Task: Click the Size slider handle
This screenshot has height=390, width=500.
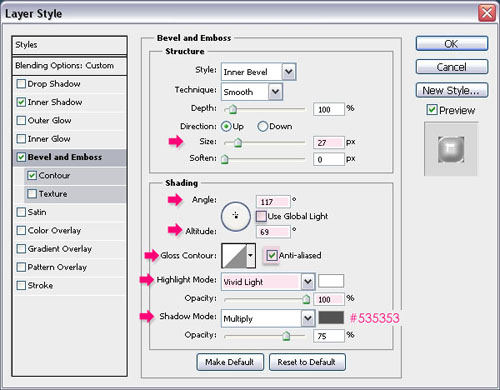Action: [238, 143]
